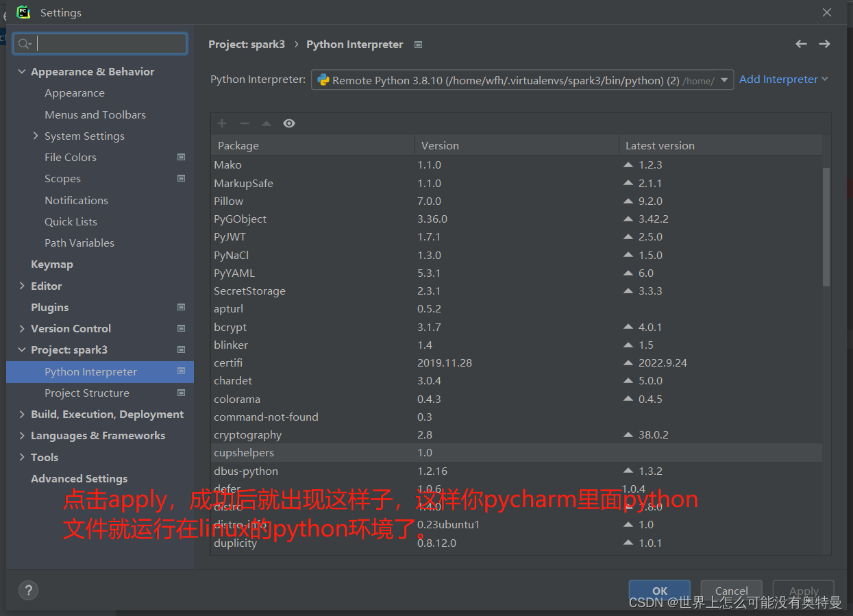Select the PyGObject package row
Screen dimensions: 853x616
click(517, 219)
